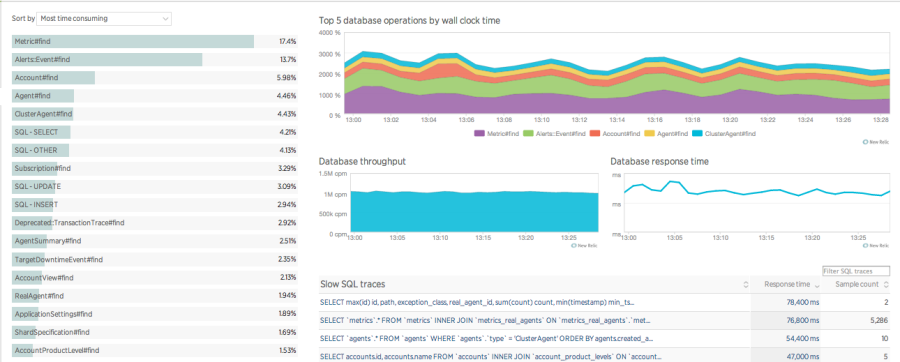Sort by the Slow SQL traces column header
900x362 pixels.
[x=534, y=285]
